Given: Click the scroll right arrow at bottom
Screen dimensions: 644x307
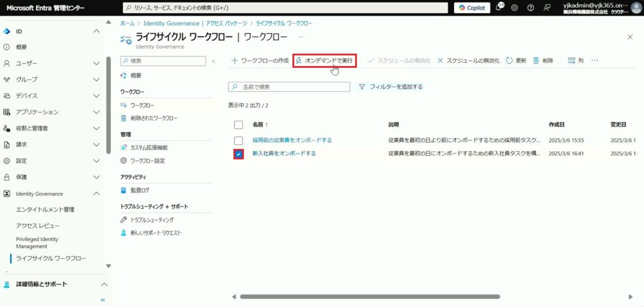Looking at the screenshot, I should 631,296.
